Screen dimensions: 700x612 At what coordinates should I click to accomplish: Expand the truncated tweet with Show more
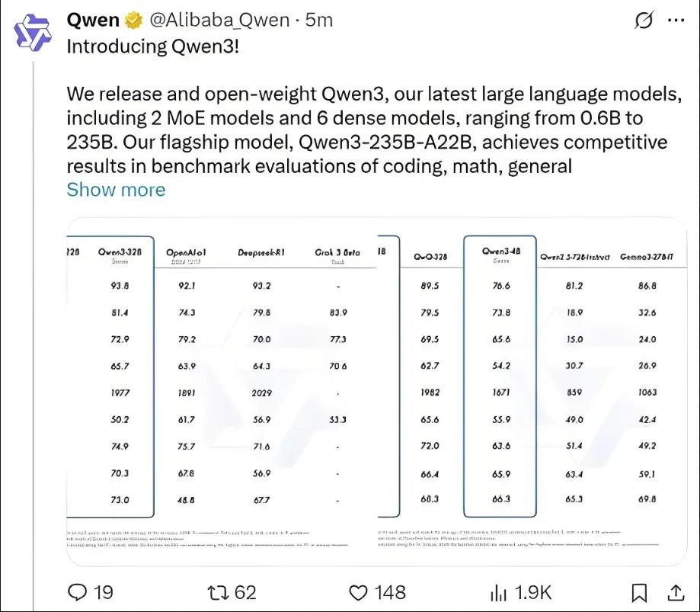116,189
